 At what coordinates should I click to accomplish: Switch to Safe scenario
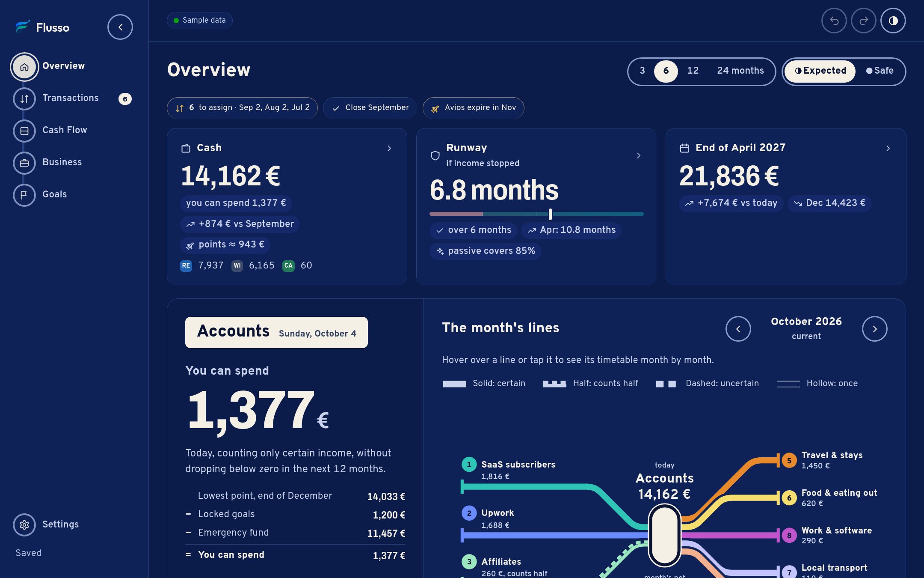880,71
